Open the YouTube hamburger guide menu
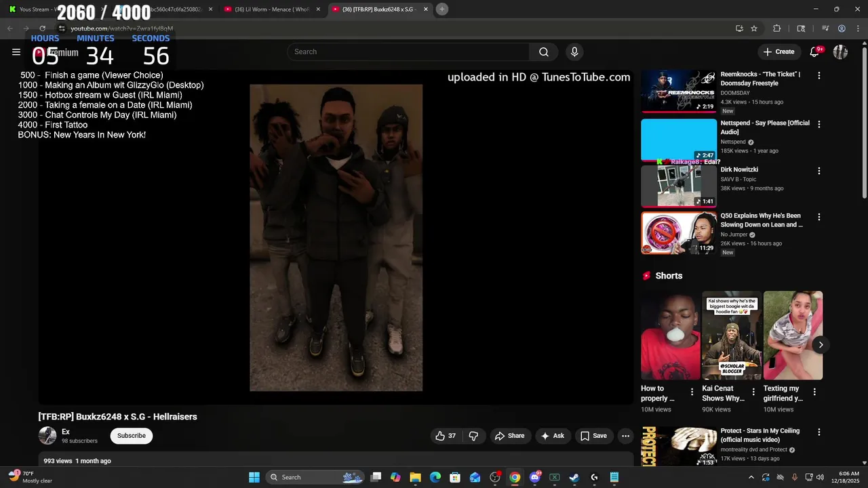 (16, 52)
